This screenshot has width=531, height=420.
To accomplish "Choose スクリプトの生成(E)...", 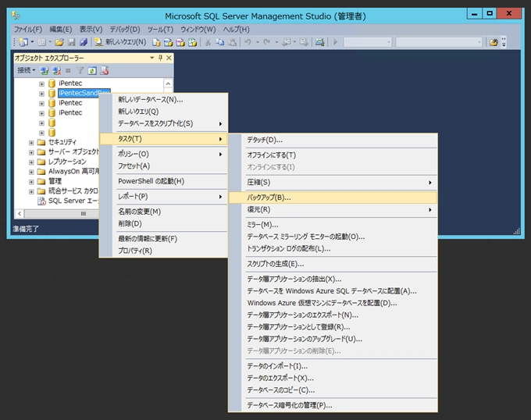I will [x=333, y=264].
